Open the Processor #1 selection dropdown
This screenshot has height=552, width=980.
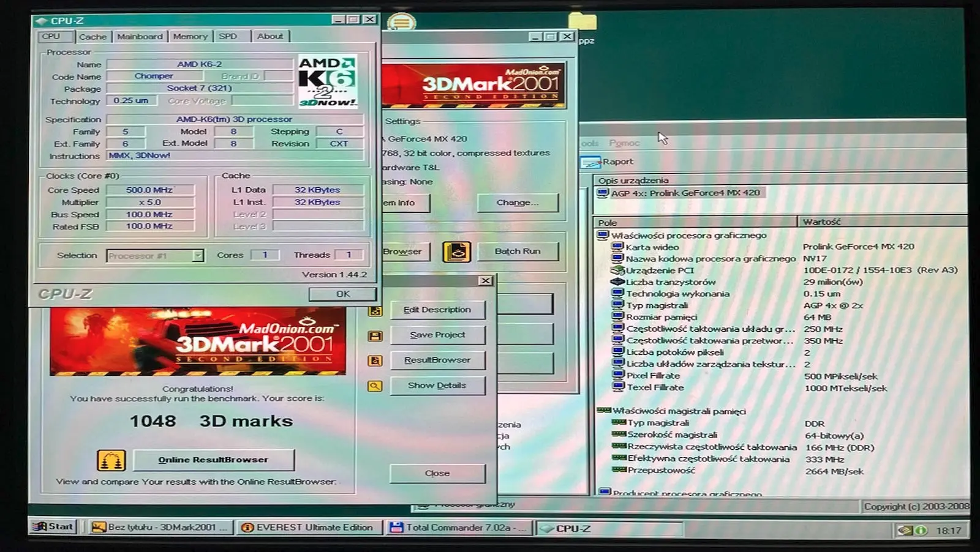coord(198,256)
